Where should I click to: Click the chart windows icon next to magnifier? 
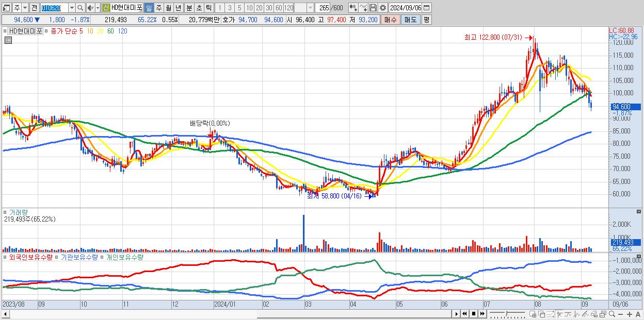point(603,314)
